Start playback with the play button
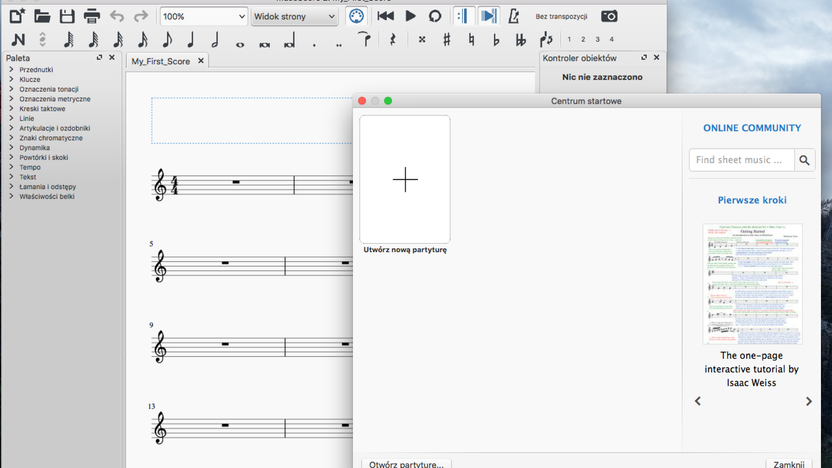The image size is (832, 468). [410, 16]
